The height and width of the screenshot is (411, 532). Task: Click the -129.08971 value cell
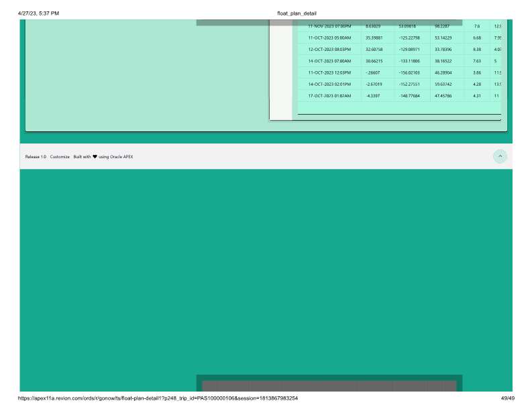409,49
